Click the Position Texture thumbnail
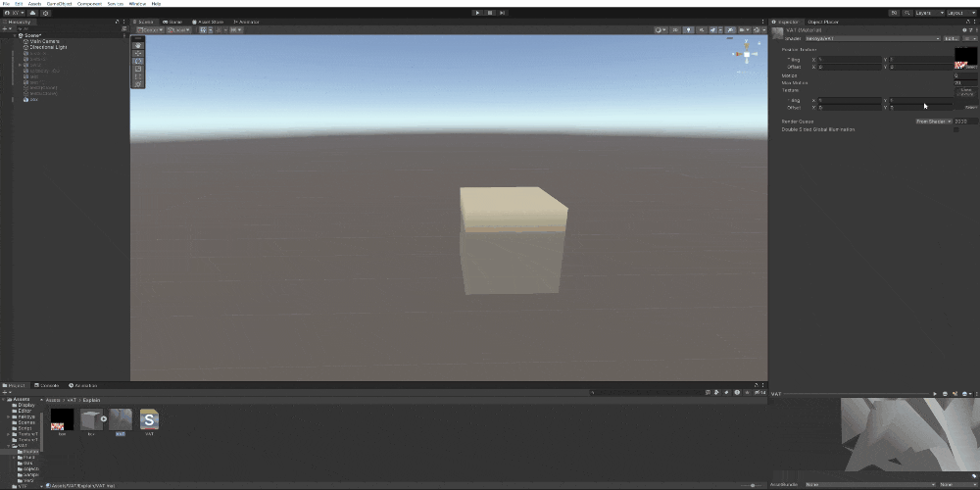 click(x=965, y=58)
